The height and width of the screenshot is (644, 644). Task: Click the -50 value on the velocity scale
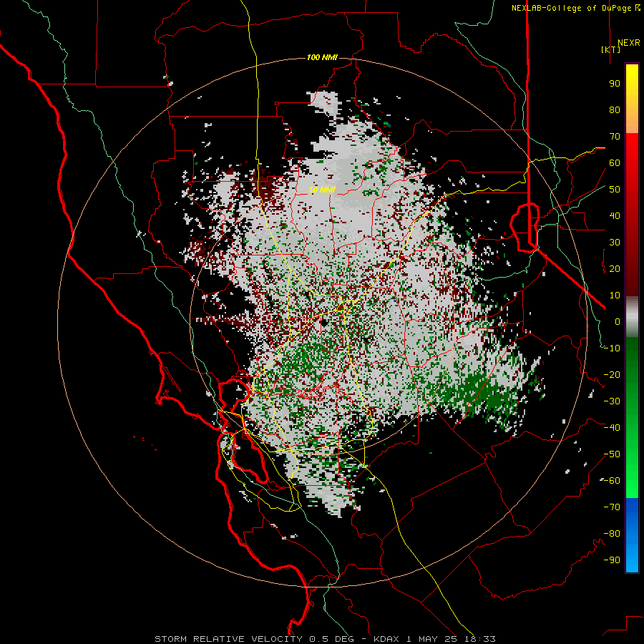612,454
